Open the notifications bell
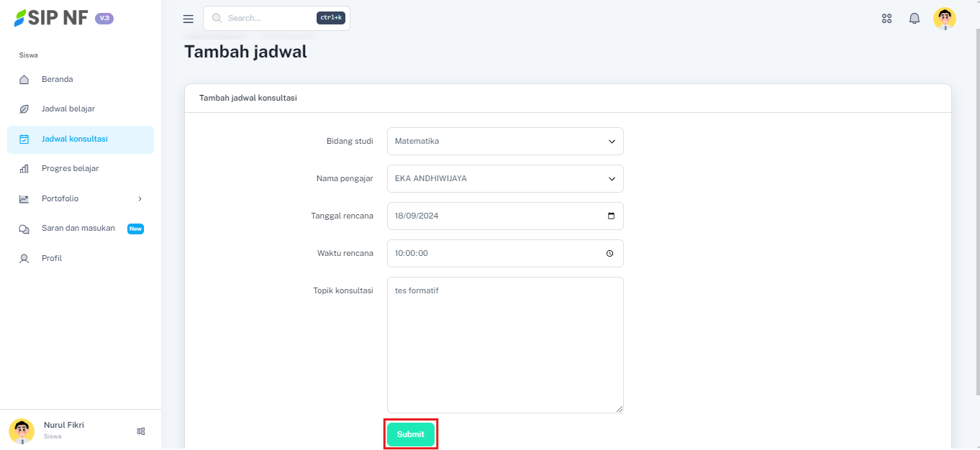980x450 pixels. point(915,19)
